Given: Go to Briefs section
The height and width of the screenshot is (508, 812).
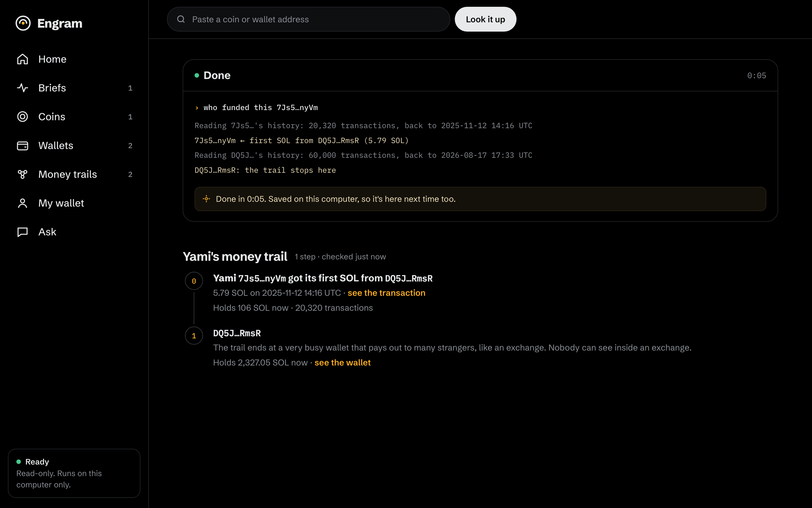Looking at the screenshot, I should click(74, 88).
